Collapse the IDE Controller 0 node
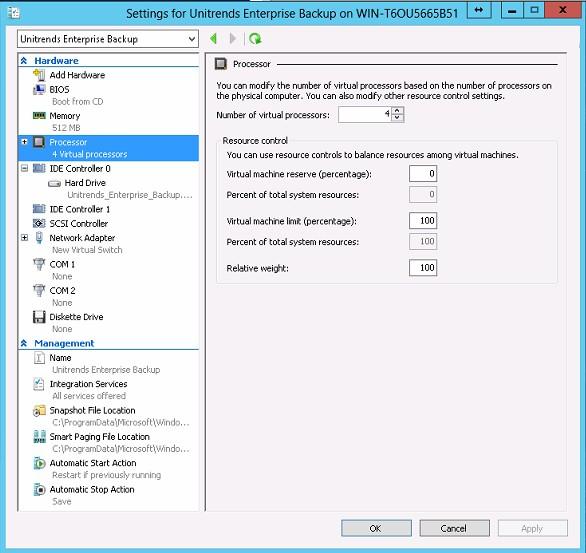Image resolution: width=586 pixels, height=553 pixels. coord(24,169)
